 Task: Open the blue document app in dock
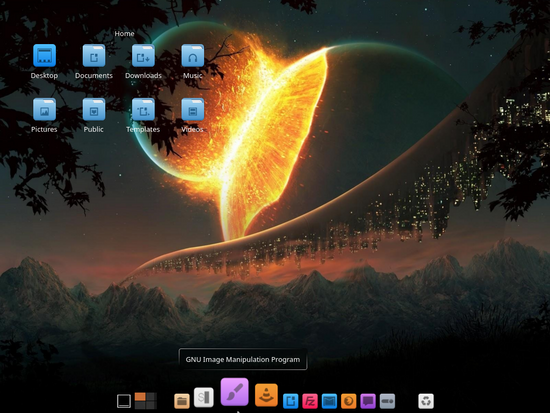pyautogui.click(x=290, y=401)
